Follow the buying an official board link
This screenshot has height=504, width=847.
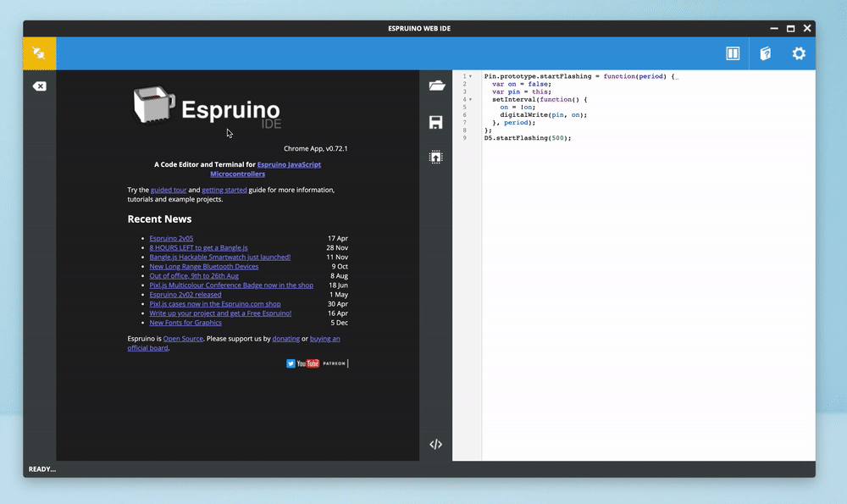[234, 343]
